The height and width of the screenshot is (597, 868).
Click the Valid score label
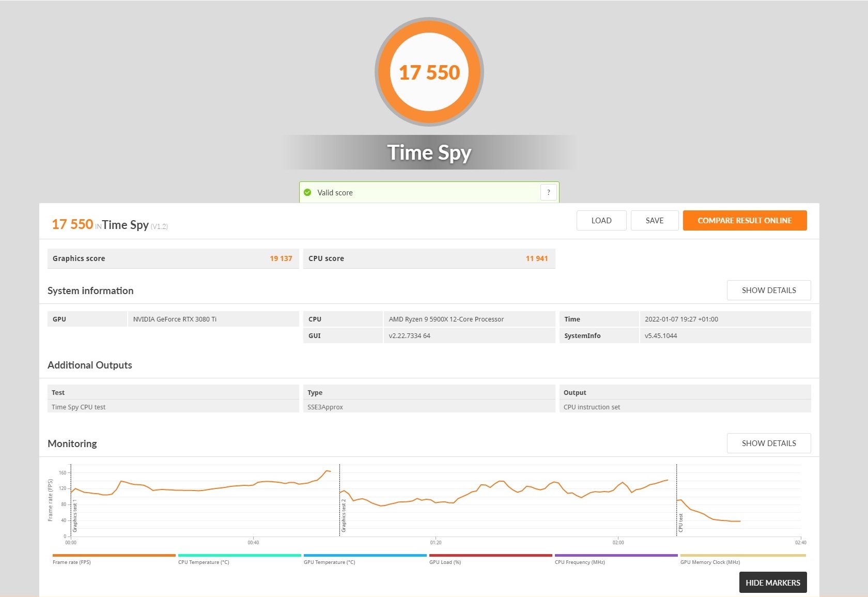(x=335, y=192)
